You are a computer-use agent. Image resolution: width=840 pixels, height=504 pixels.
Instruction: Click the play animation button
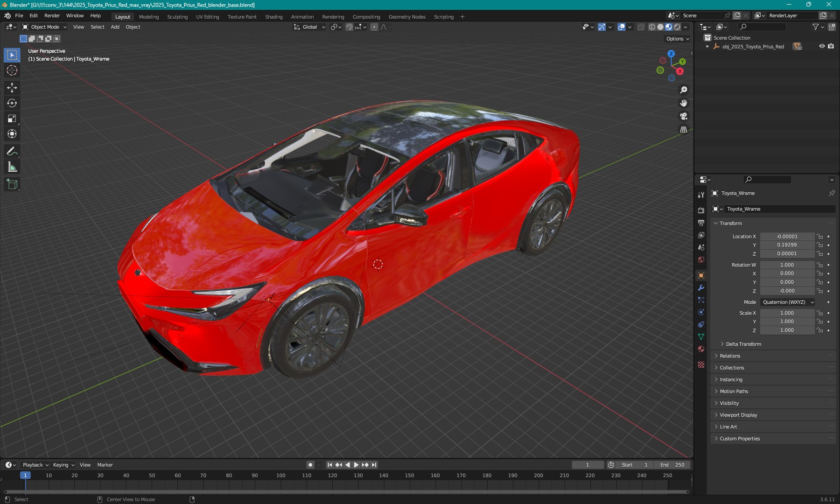point(356,465)
